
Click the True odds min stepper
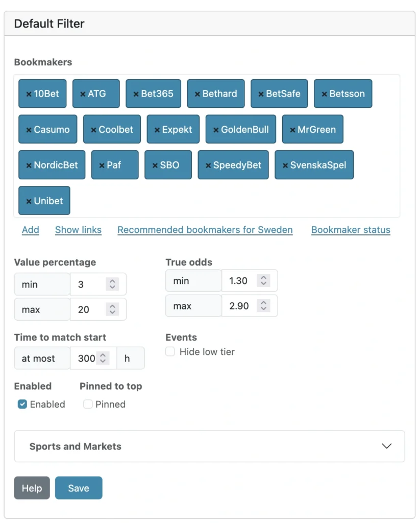264,280
